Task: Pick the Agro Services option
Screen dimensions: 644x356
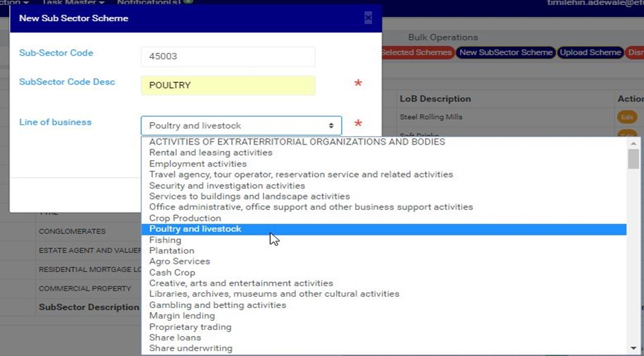Action: 179,262
